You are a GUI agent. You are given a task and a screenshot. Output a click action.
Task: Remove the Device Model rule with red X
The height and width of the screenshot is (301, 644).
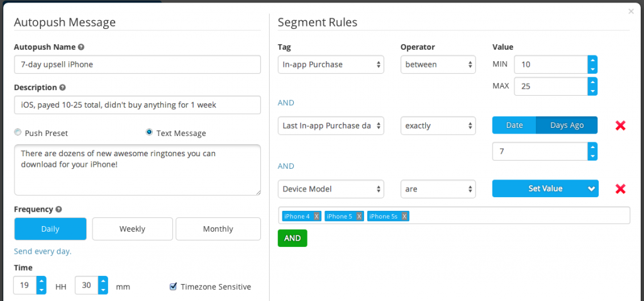[x=620, y=189]
